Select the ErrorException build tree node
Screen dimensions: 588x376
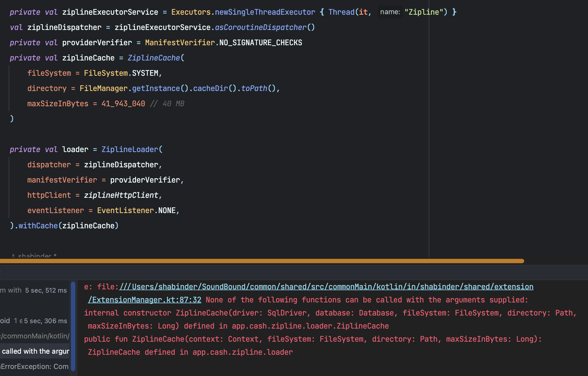34,366
